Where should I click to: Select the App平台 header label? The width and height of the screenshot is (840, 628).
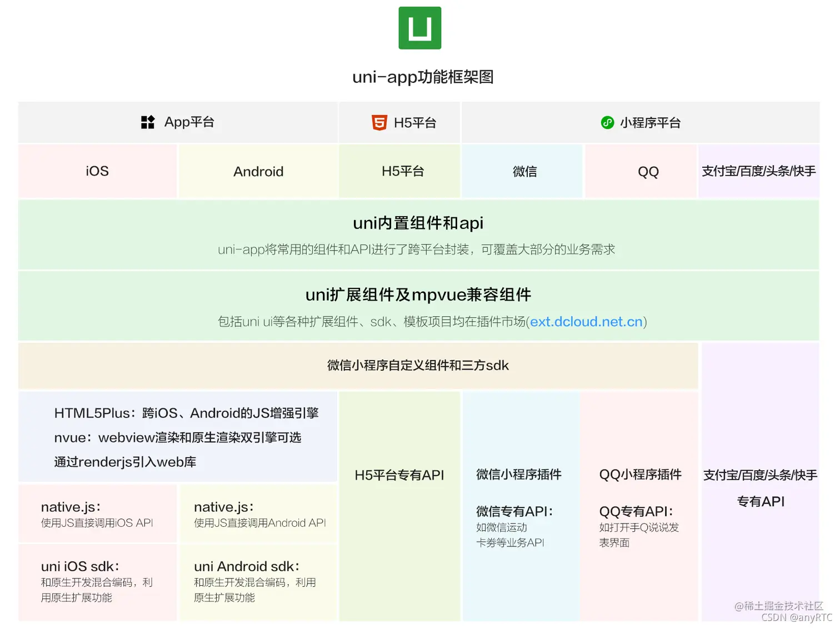[x=189, y=122]
